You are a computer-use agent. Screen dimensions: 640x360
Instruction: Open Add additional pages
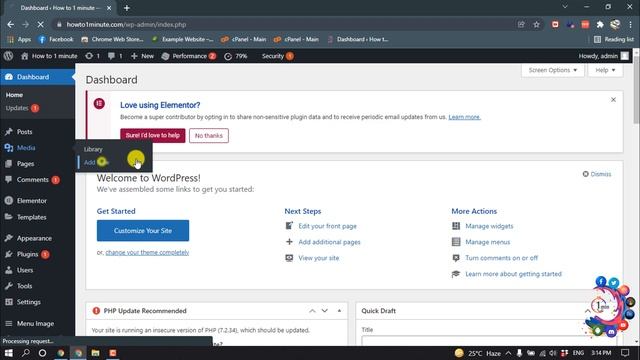pyautogui.click(x=329, y=242)
